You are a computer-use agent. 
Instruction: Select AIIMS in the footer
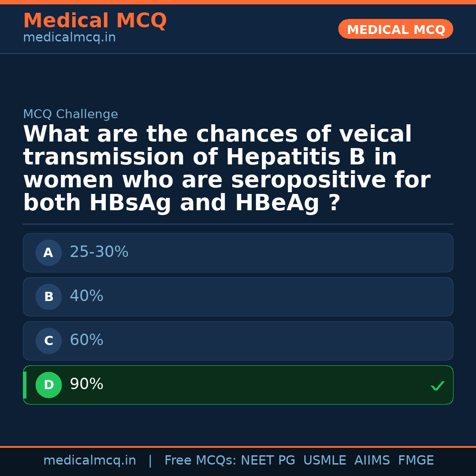[x=372, y=461]
